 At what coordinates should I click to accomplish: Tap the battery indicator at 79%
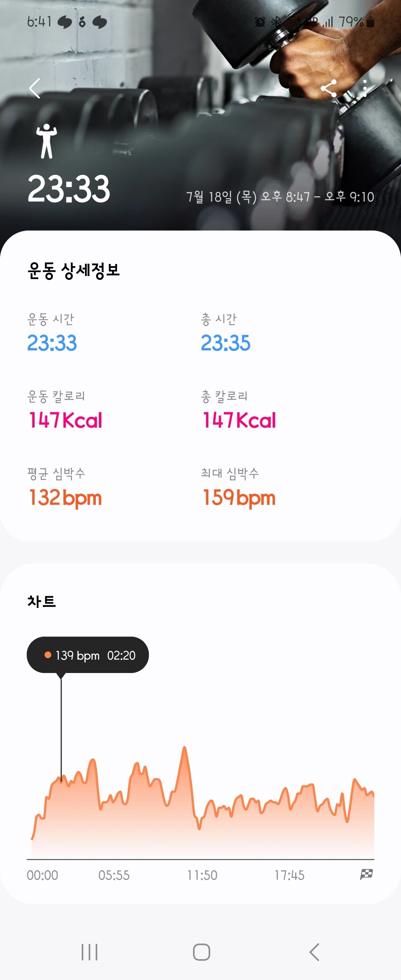356,22
